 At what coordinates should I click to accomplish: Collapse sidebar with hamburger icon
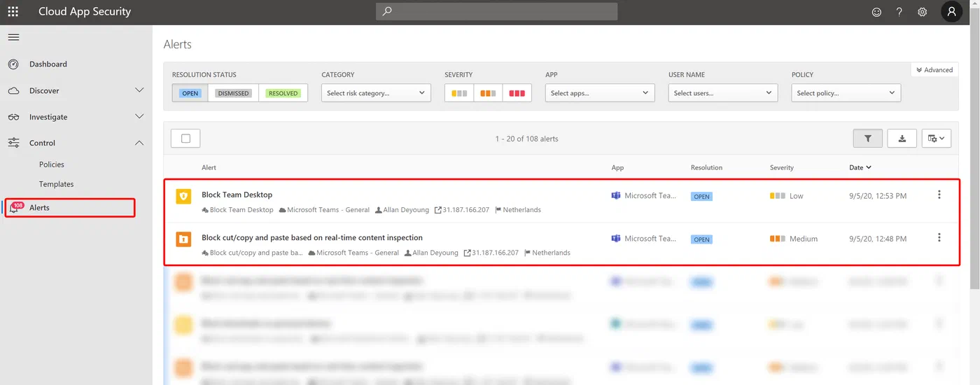pyautogui.click(x=13, y=37)
